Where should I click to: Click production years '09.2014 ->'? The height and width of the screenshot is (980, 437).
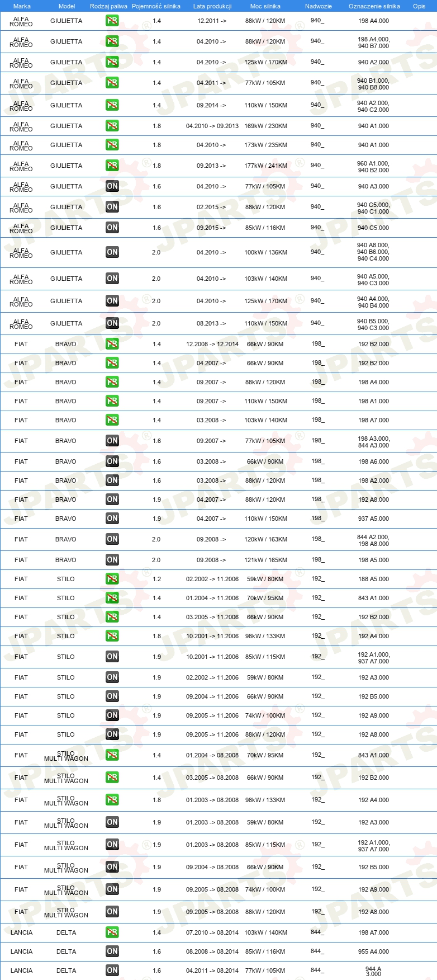point(211,105)
